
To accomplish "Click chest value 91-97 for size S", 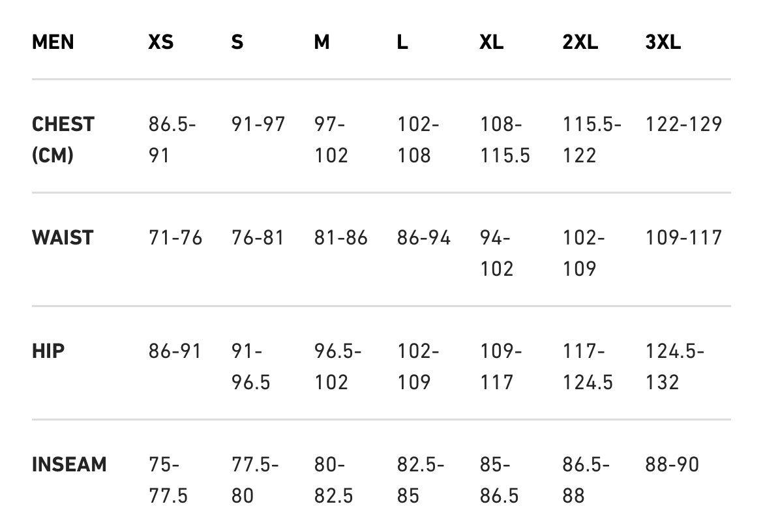I will click(258, 124).
